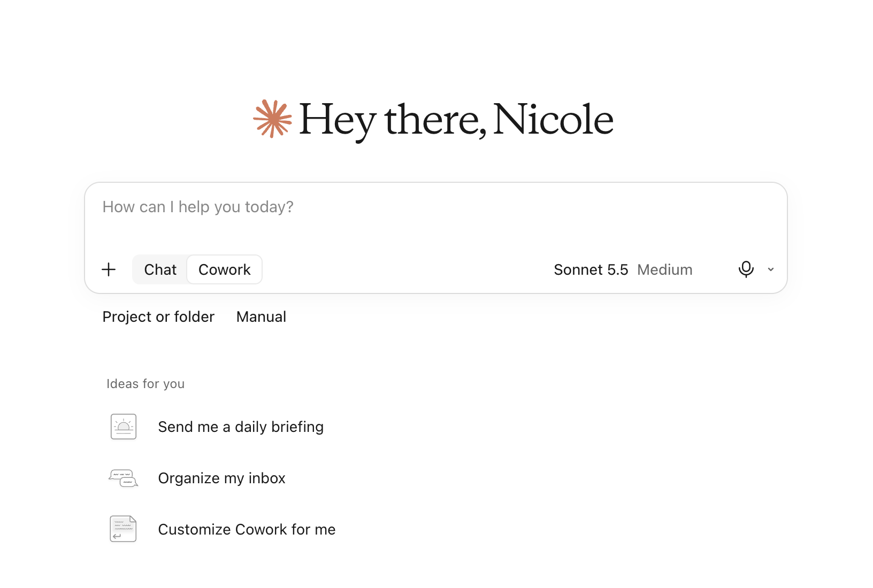Image resolution: width=873 pixels, height=588 pixels.
Task: Click the plus icon to add attachments
Action: [109, 269]
